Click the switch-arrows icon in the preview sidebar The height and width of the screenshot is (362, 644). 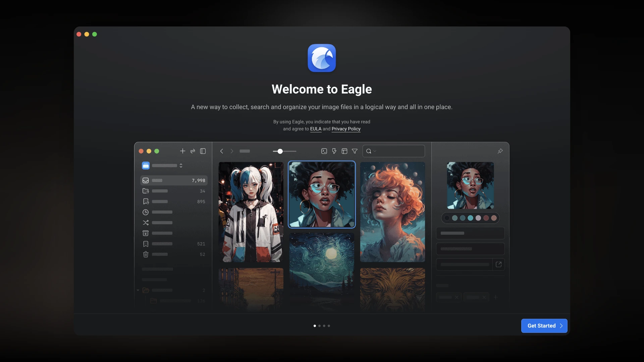193,151
